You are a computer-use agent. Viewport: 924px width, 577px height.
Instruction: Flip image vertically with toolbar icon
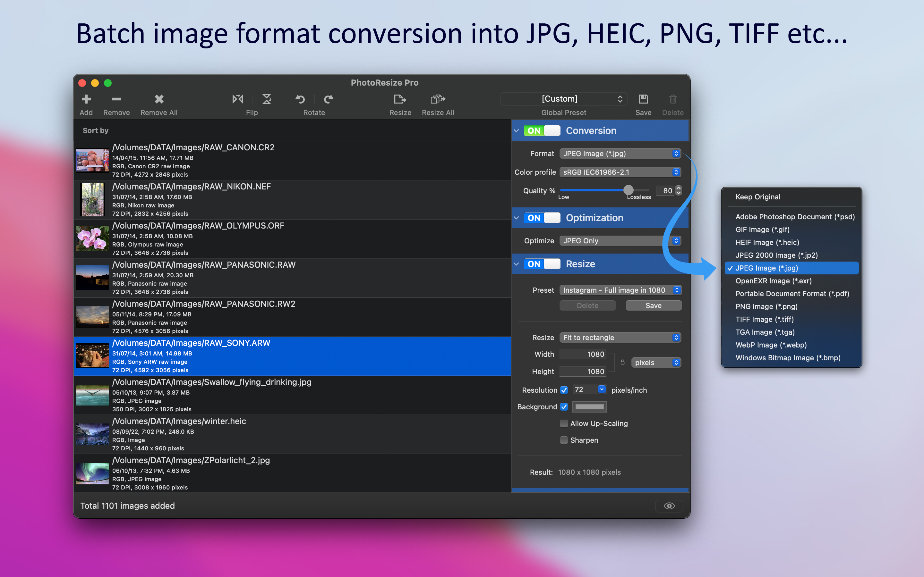267,99
